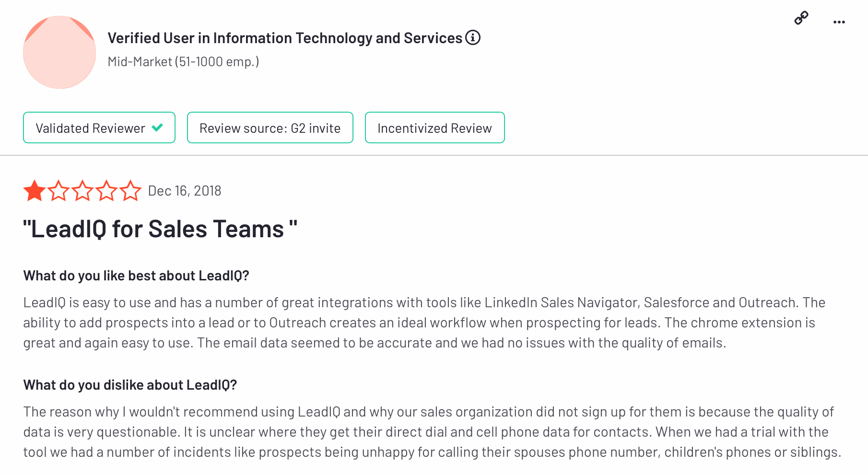
Task: Click the fourth empty star
Action: pos(106,191)
